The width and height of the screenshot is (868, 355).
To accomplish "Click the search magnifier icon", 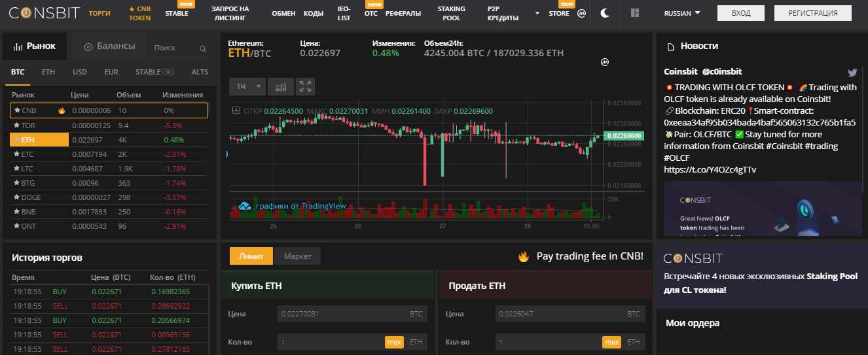I will 203,48.
